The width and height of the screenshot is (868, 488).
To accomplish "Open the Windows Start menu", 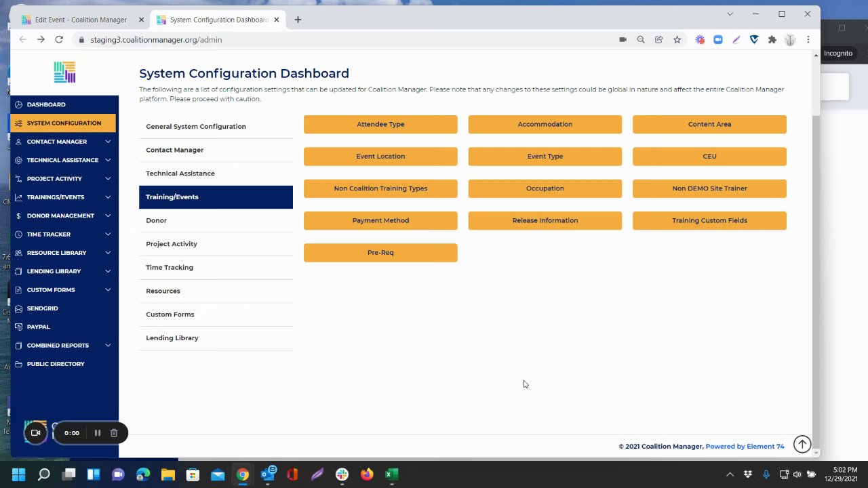I will pos(18,474).
